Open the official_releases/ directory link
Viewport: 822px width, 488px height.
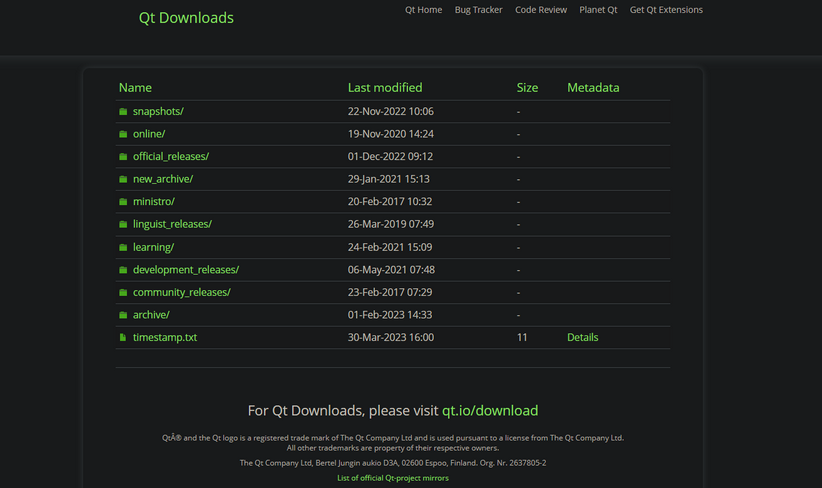[x=171, y=156]
